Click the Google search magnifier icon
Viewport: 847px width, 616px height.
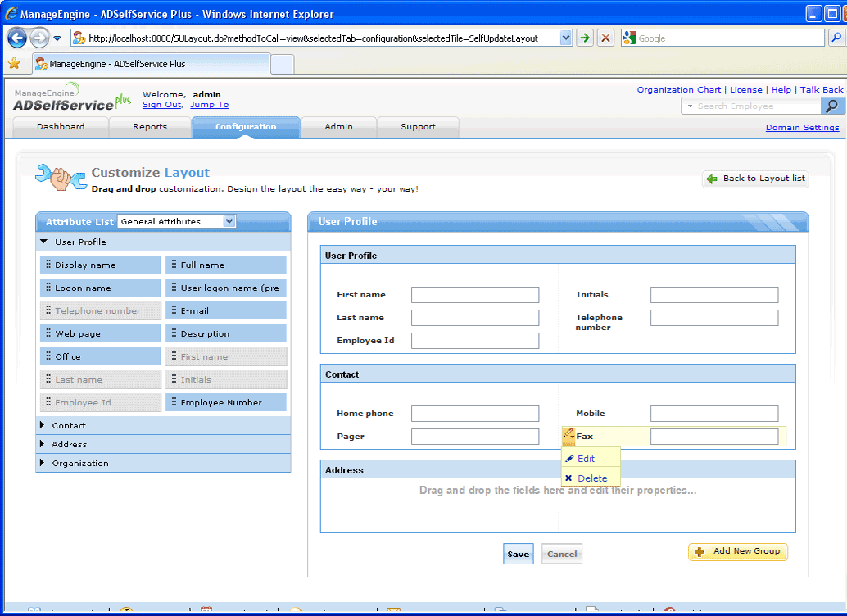836,38
